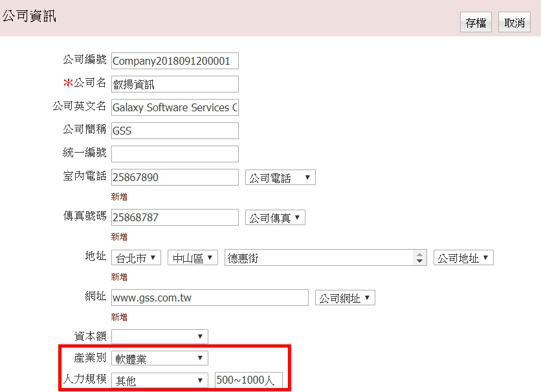
Task: Open the 公司網址 website type dropdown
Action: click(x=345, y=298)
